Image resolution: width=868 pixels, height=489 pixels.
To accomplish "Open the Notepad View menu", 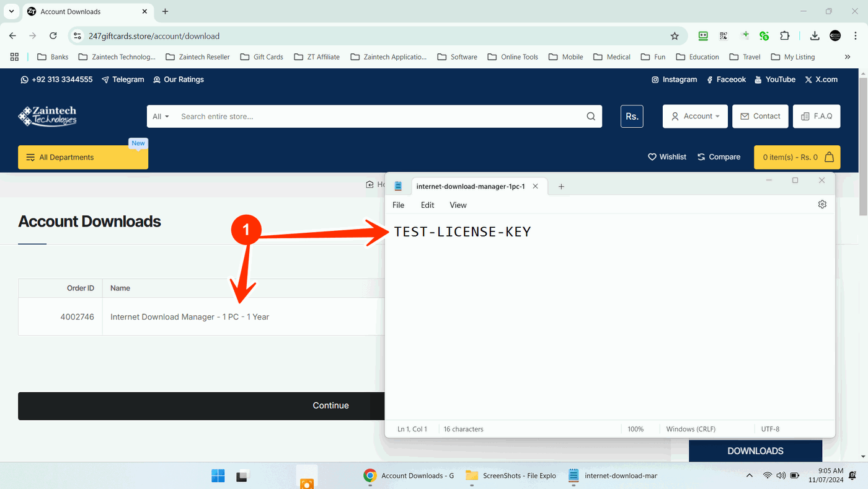I will coord(458,205).
